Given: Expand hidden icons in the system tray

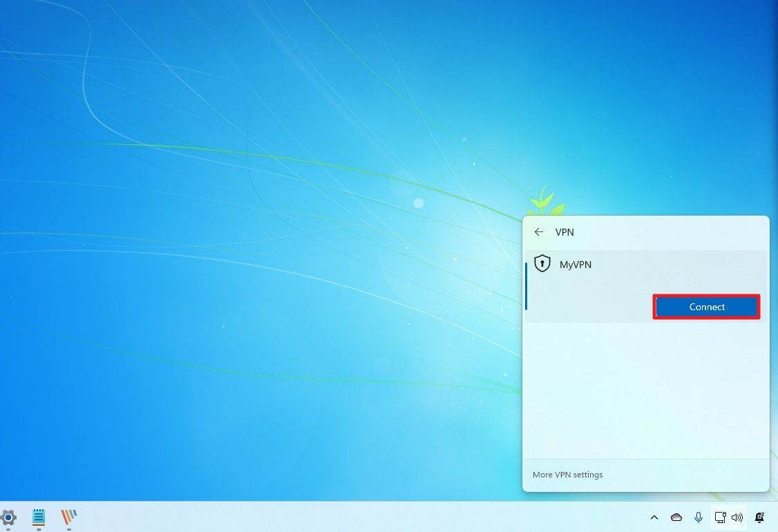Looking at the screenshot, I should 654,517.
